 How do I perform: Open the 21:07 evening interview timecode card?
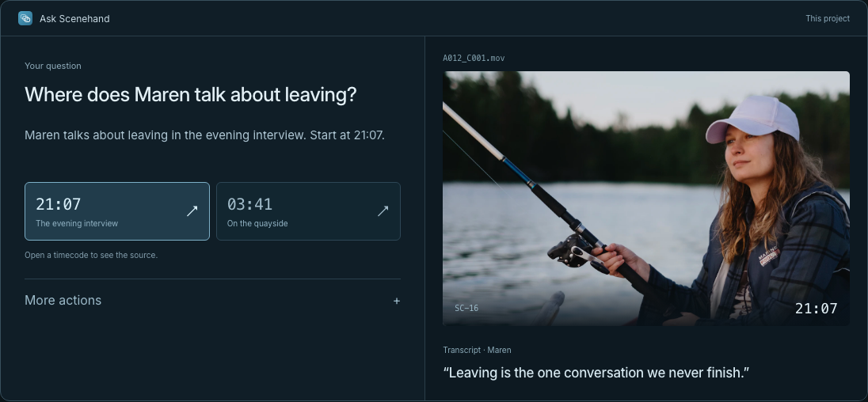pos(116,211)
